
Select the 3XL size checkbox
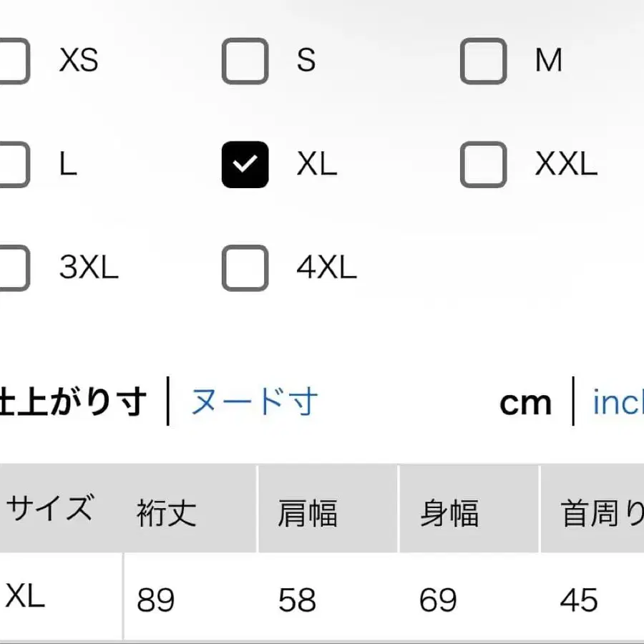point(11,268)
